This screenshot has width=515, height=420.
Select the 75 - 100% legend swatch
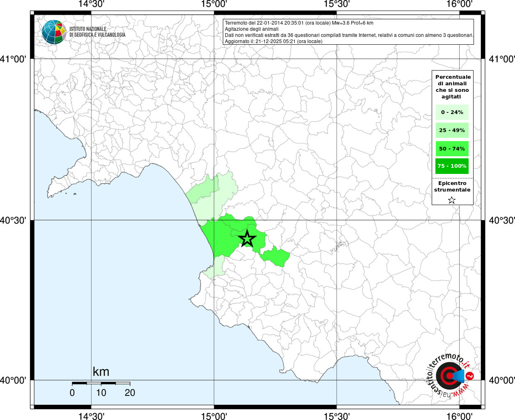452,166
